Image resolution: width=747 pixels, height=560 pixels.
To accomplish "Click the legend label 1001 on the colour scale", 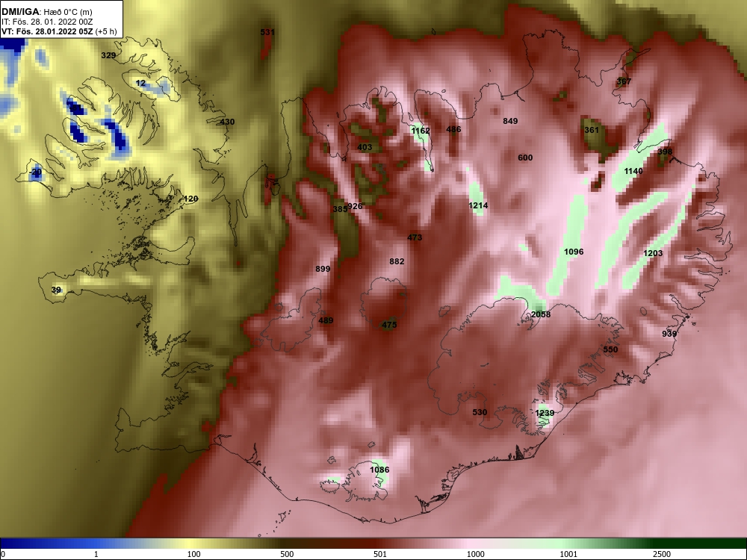I will pyautogui.click(x=569, y=554).
